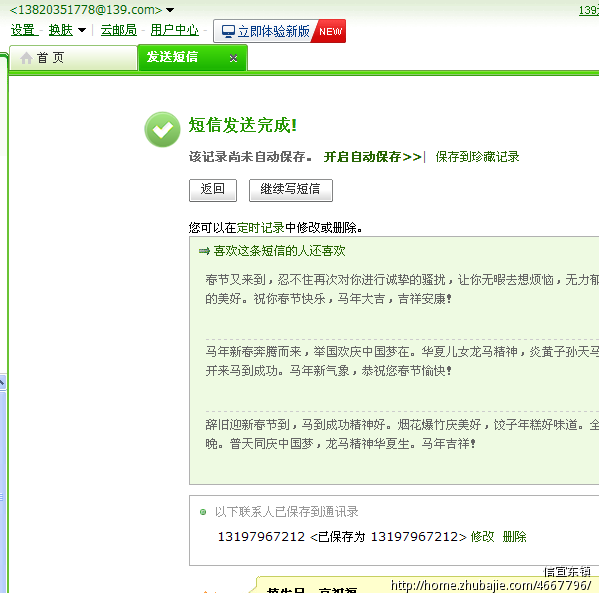Click 删除 for contact 13197967212
The image size is (599, 593).
(x=514, y=537)
